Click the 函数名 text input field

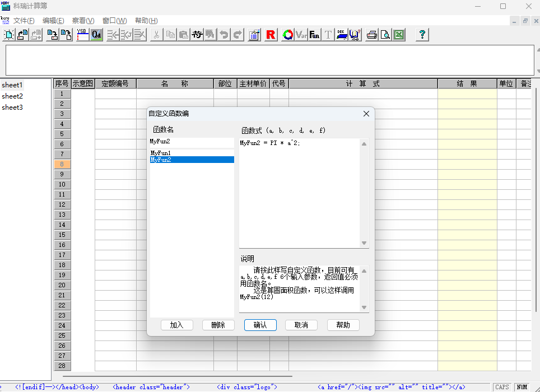(192, 142)
